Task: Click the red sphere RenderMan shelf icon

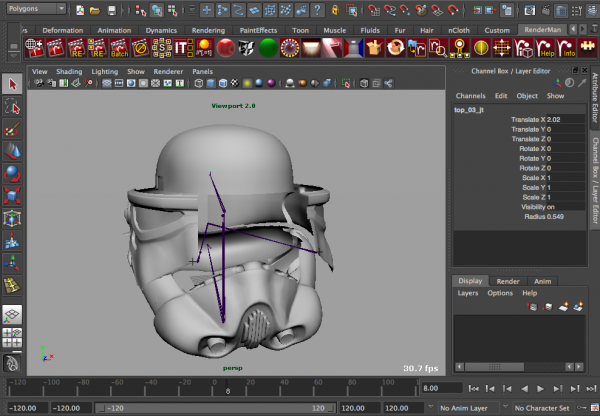Action: [226, 48]
